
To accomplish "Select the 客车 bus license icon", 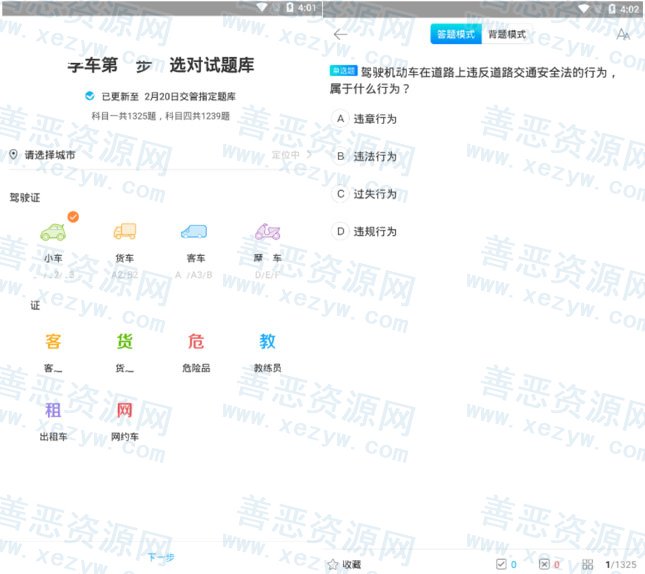I will click(194, 233).
